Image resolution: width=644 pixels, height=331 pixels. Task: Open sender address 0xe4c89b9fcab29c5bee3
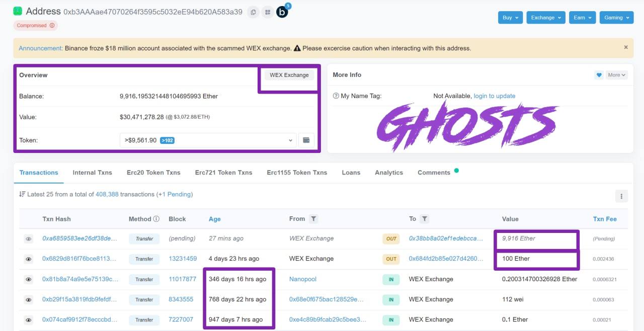tap(328, 319)
